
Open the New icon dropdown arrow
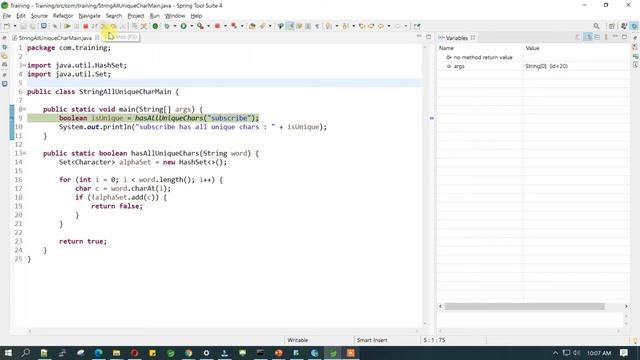click(x=15, y=26)
